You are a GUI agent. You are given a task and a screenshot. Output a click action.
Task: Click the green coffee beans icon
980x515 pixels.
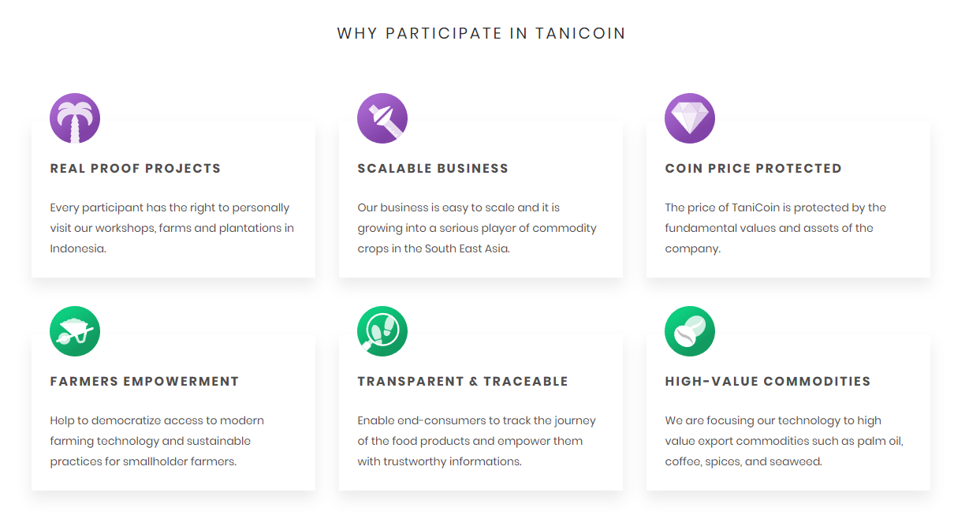pos(690,331)
